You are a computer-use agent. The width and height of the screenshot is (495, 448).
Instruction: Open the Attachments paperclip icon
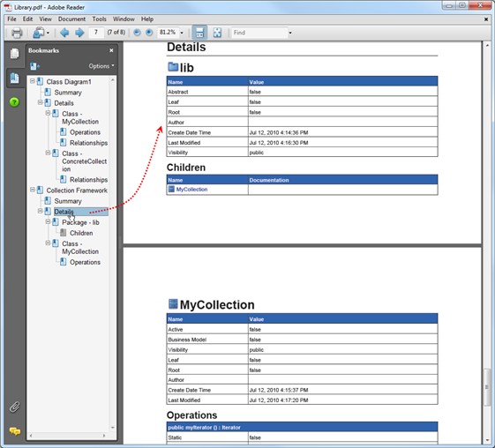(14, 407)
